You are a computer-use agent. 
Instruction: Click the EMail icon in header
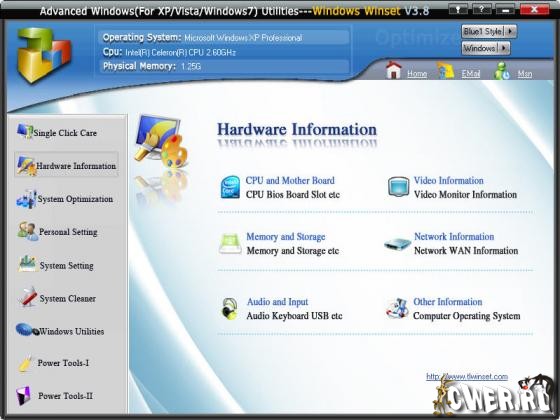pyautogui.click(x=445, y=70)
